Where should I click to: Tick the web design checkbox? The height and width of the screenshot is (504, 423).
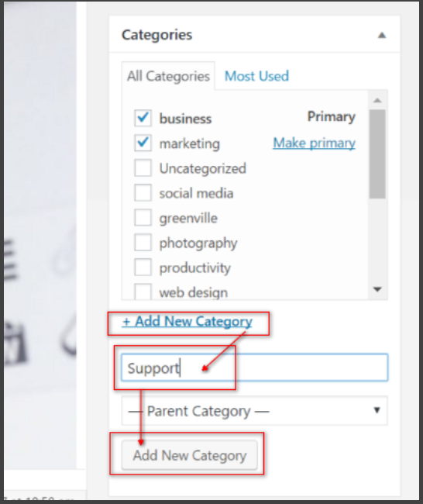click(x=143, y=292)
